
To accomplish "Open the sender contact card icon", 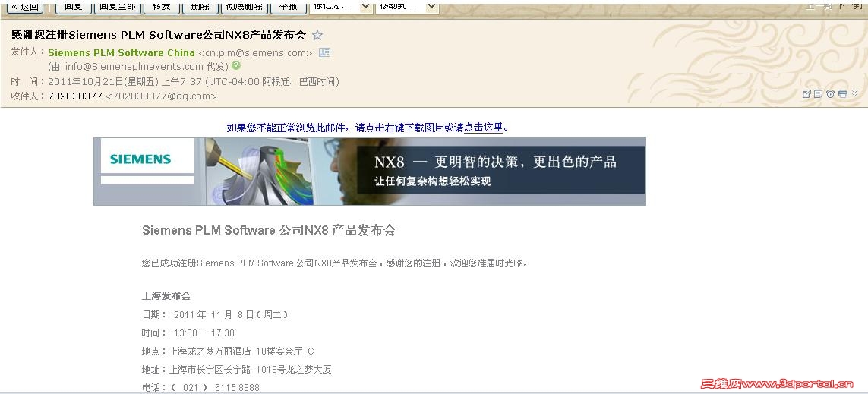I will pyautogui.click(x=324, y=52).
